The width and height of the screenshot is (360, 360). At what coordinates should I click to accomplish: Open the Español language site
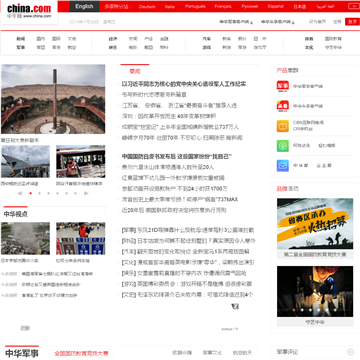pyautogui.click(x=276, y=6)
